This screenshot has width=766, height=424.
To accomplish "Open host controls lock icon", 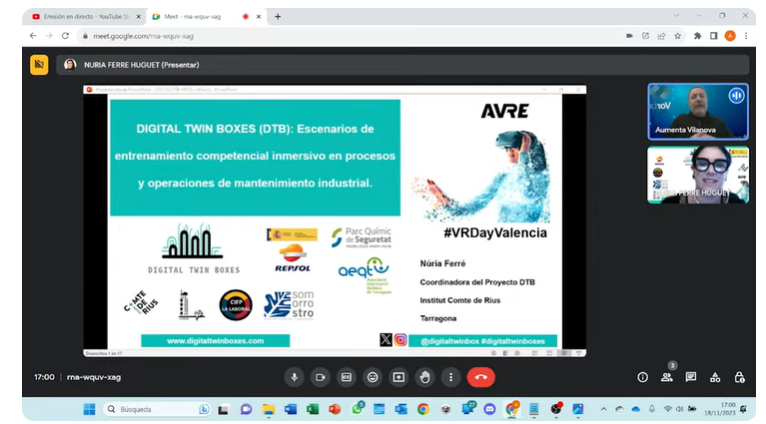I will point(740,377).
